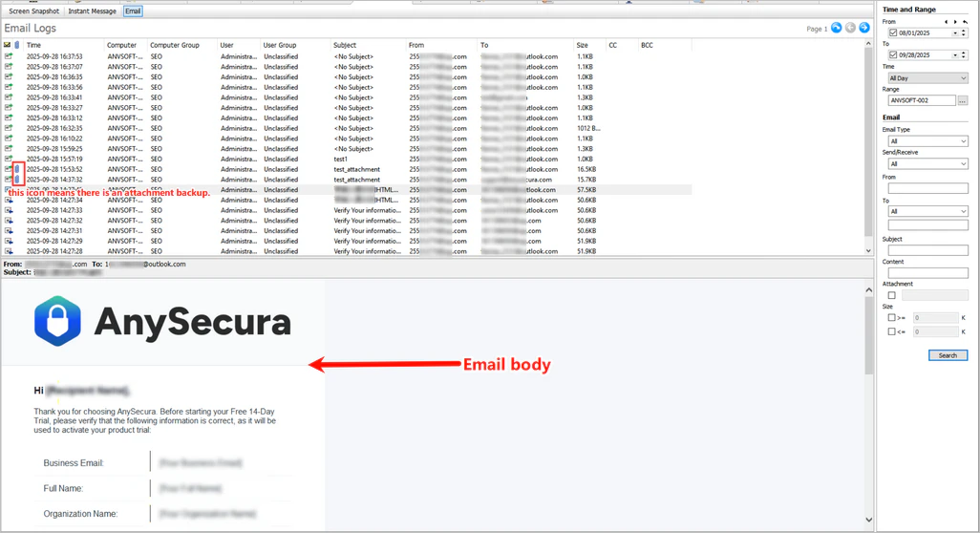Click sent-mail icon of 16:32:35 row
The height and width of the screenshot is (533, 980).
(9, 128)
